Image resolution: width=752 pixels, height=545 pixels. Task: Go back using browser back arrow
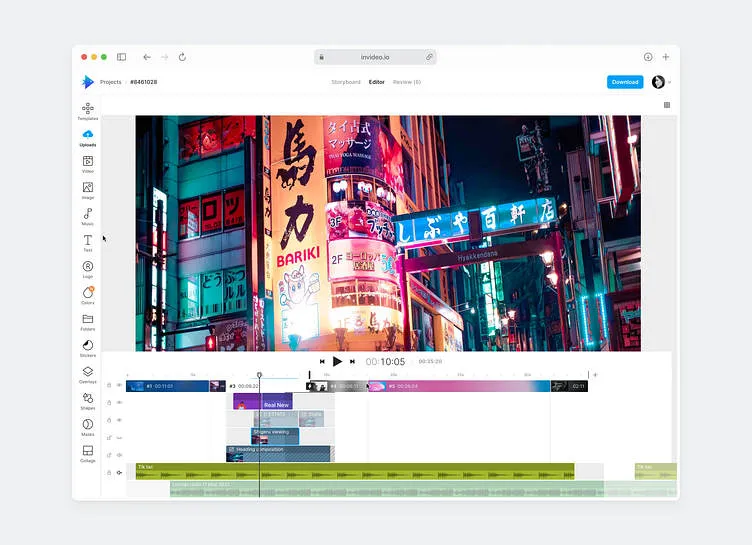coord(147,57)
